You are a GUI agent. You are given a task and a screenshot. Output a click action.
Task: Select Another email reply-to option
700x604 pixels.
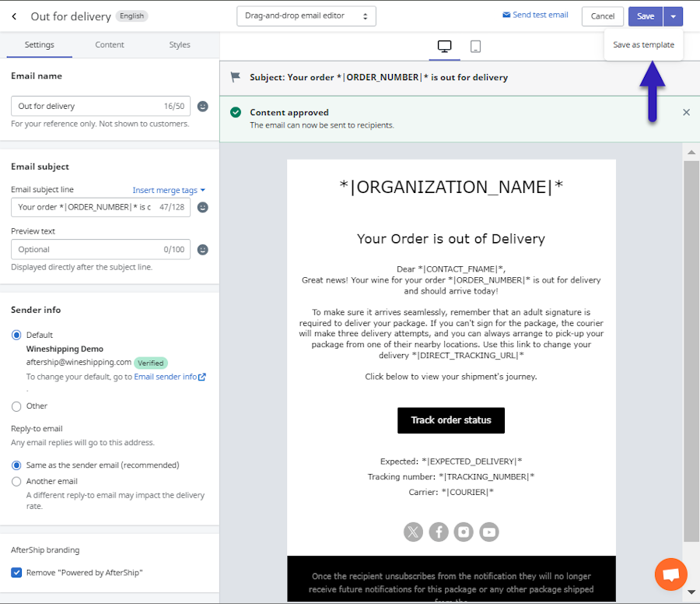click(16, 482)
